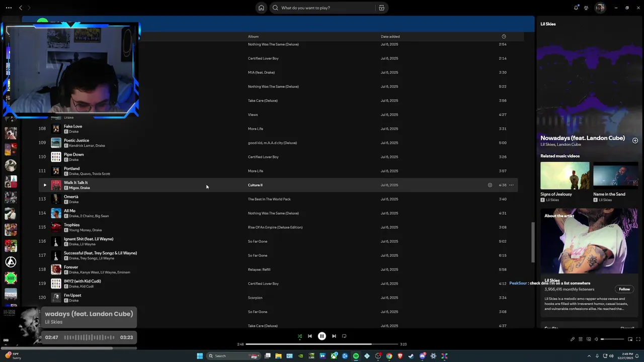Pause playback with the center button
The height and width of the screenshot is (362, 644).
322,336
